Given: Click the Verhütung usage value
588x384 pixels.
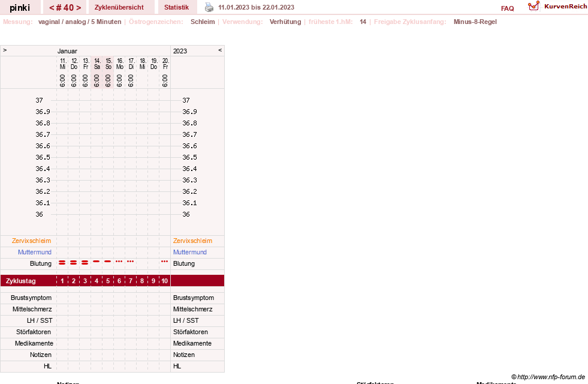Looking at the screenshot, I should (x=285, y=22).
